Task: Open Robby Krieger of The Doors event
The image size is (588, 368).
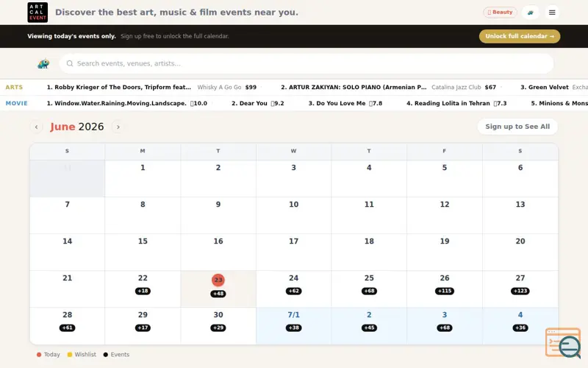Action: [119, 87]
